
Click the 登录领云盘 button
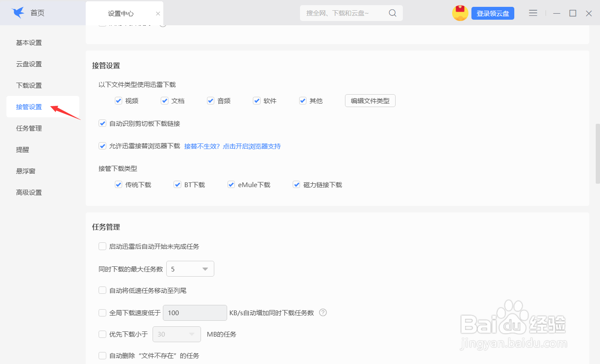493,13
